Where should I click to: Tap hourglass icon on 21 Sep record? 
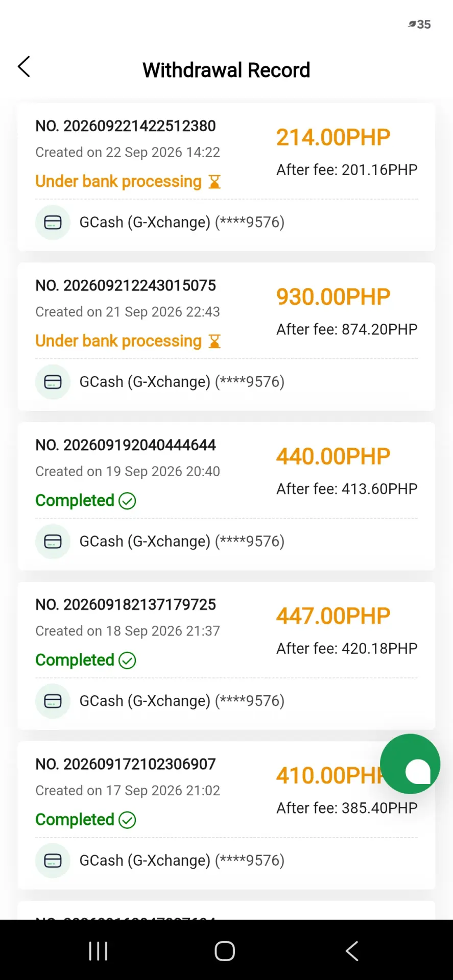point(214,341)
